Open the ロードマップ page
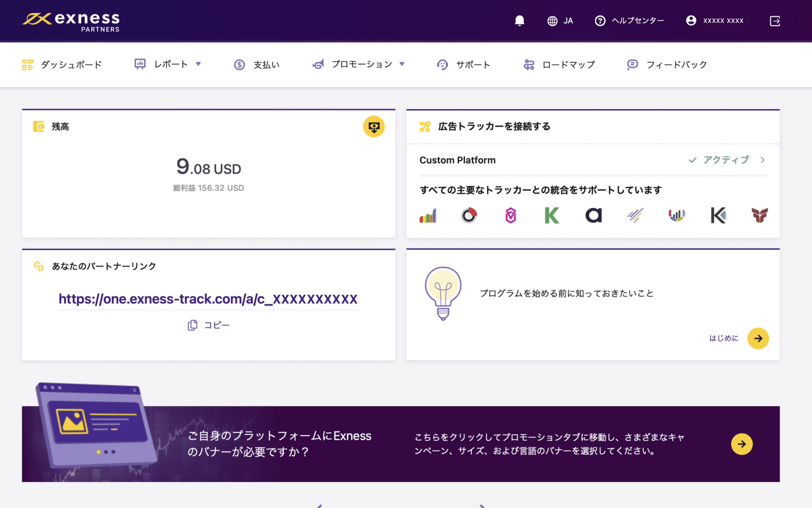 pos(568,65)
